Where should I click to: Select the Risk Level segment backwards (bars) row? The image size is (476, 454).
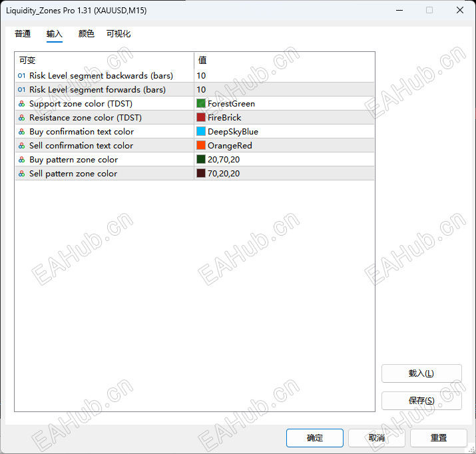click(194, 76)
